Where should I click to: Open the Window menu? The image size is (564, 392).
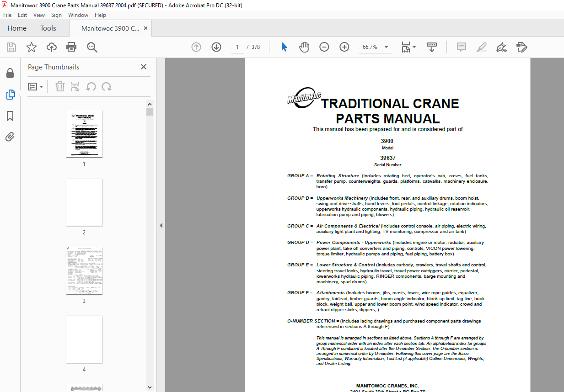point(78,15)
